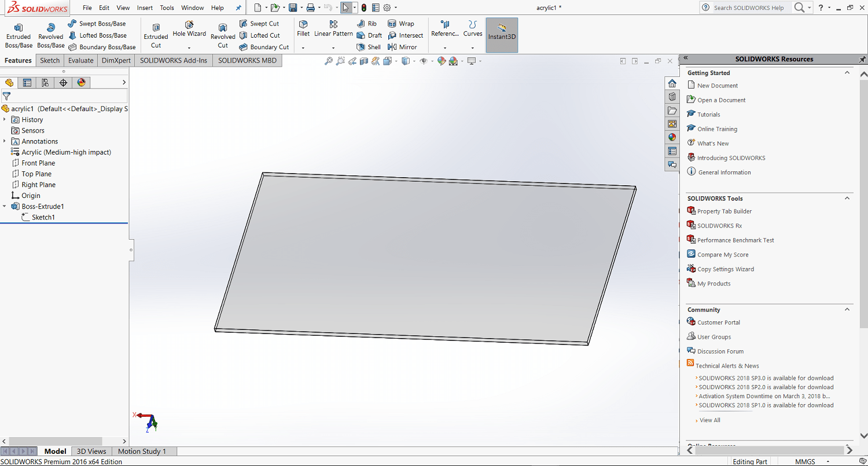
Task: Collapse the Community section
Action: 847,310
